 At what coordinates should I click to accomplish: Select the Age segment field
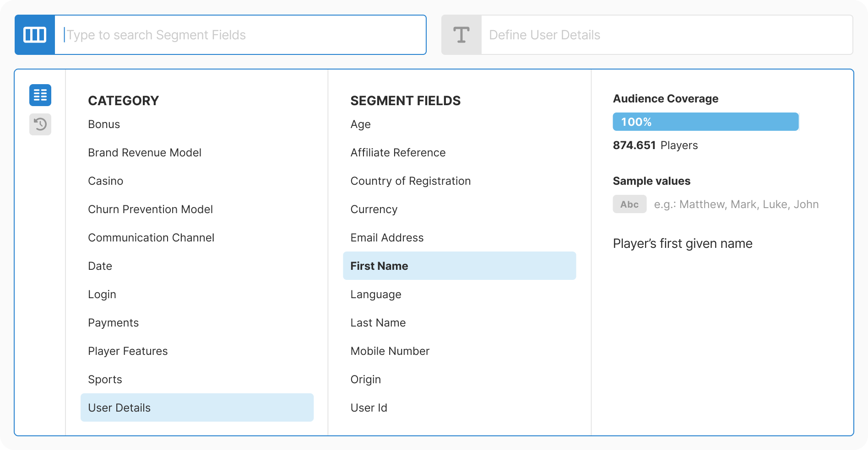tap(360, 124)
